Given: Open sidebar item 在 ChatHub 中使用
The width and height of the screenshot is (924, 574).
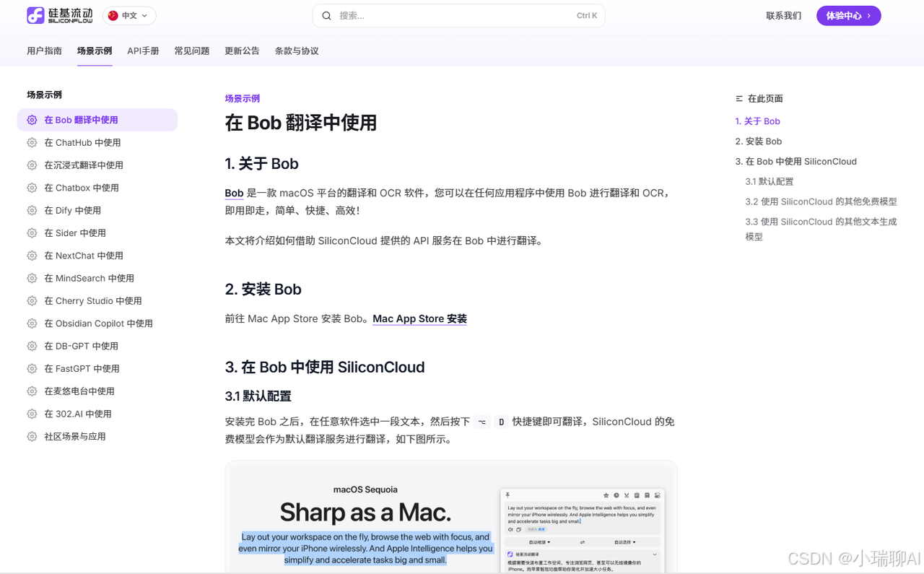Looking at the screenshot, I should point(97,143).
